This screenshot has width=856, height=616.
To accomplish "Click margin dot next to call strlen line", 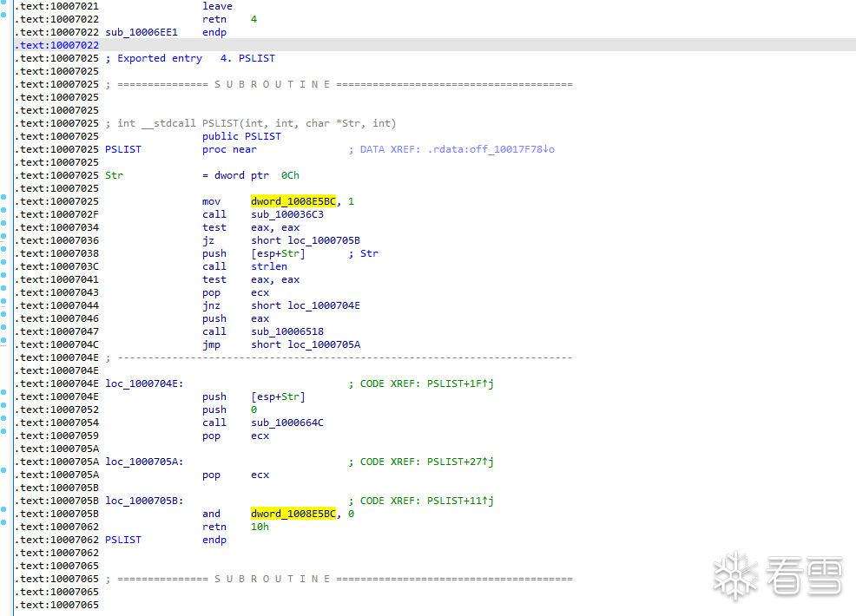I will [3, 266].
